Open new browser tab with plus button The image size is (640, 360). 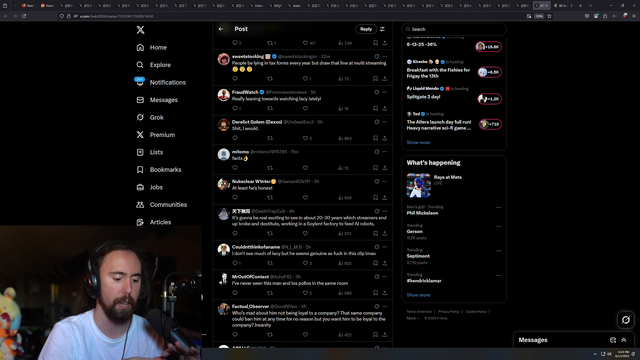click(580, 6)
